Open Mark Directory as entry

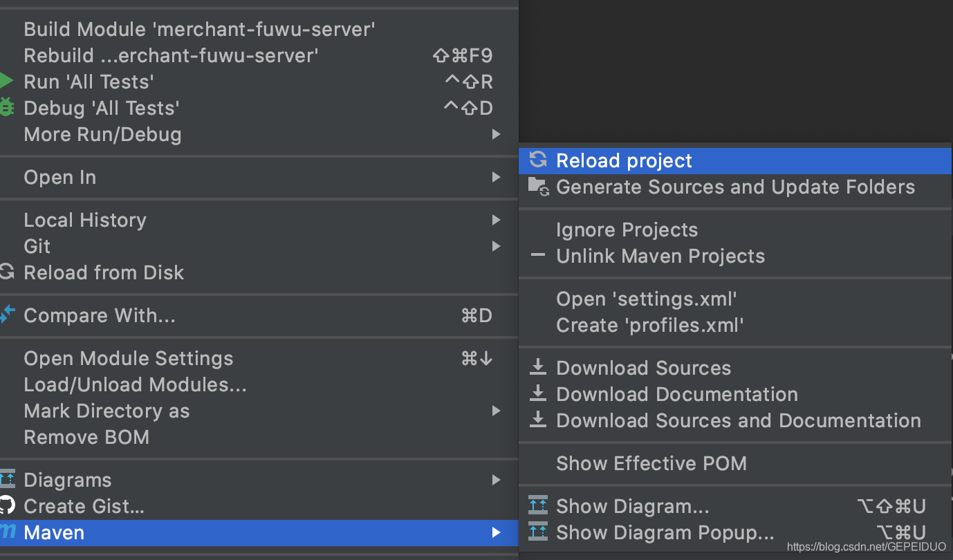(x=259, y=411)
